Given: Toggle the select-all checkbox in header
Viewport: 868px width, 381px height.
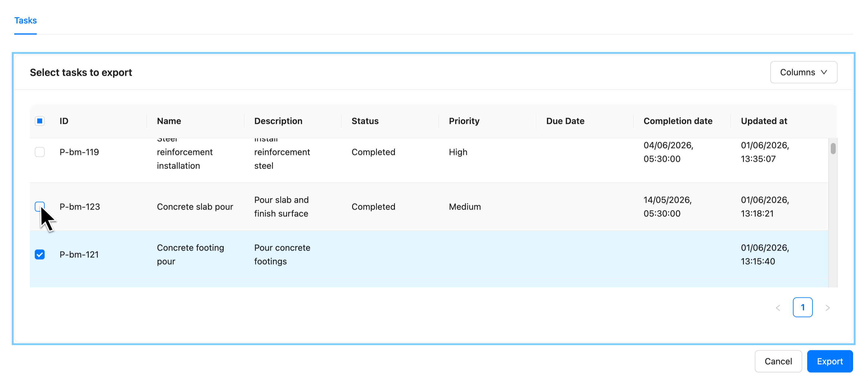Looking at the screenshot, I should point(40,121).
